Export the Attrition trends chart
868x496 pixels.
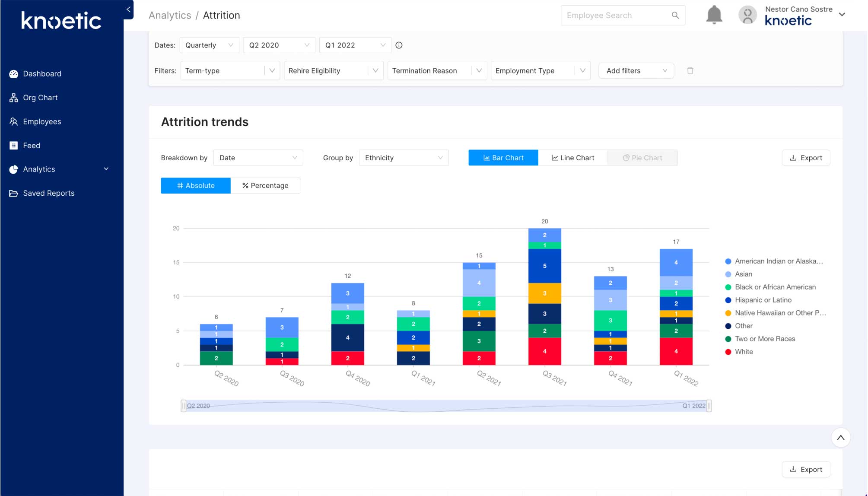806,157
